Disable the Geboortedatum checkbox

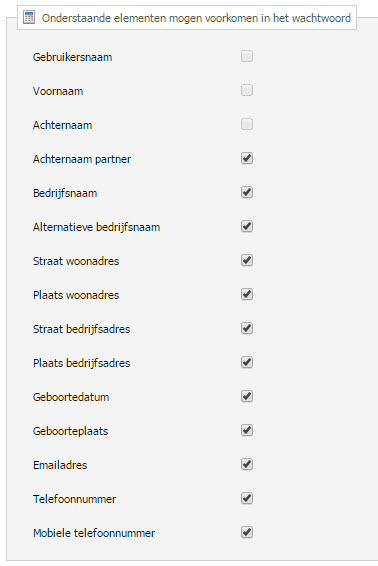tap(247, 396)
